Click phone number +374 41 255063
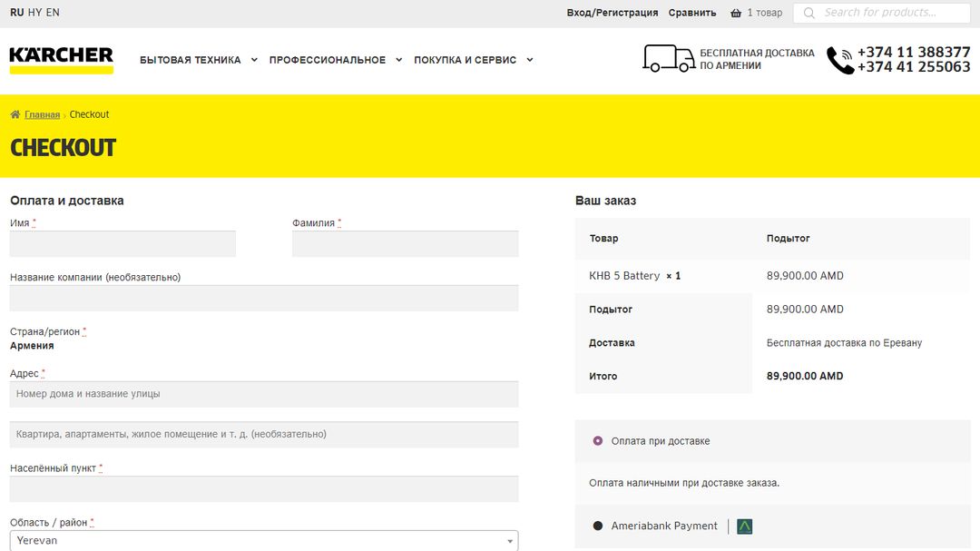980x551 pixels. (x=914, y=67)
